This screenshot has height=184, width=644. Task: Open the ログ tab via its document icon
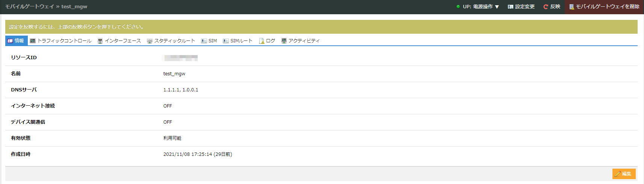pyautogui.click(x=262, y=41)
